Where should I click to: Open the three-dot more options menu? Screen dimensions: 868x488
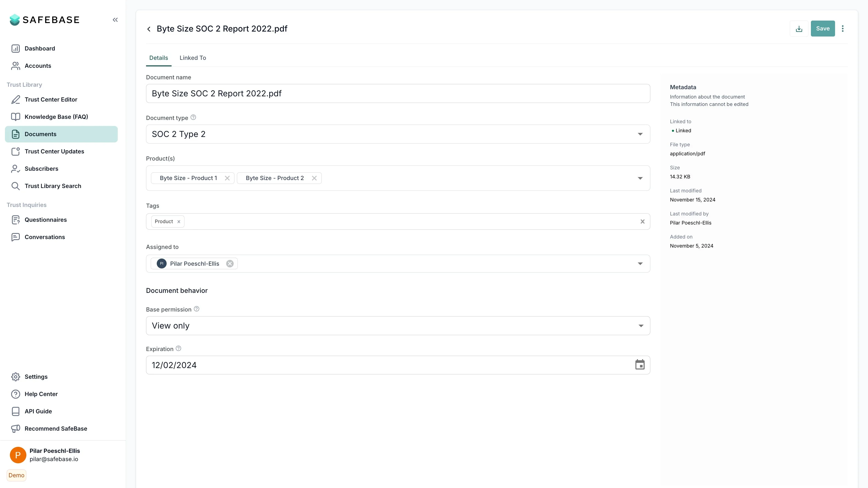coord(842,29)
